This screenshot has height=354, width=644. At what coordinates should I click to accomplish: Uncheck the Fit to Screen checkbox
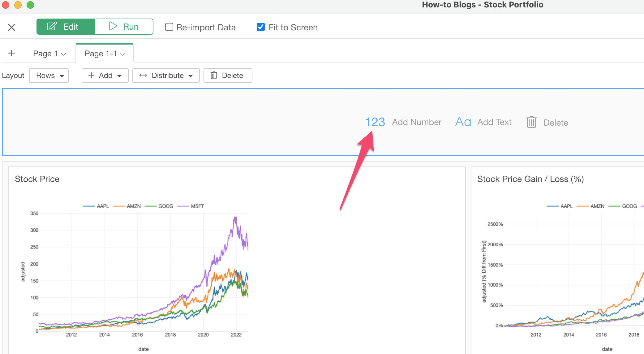click(261, 27)
